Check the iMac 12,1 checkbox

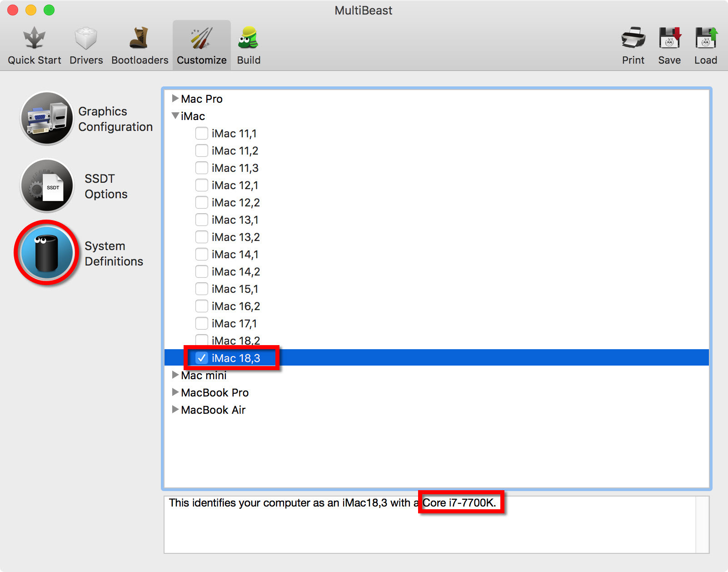point(202,185)
